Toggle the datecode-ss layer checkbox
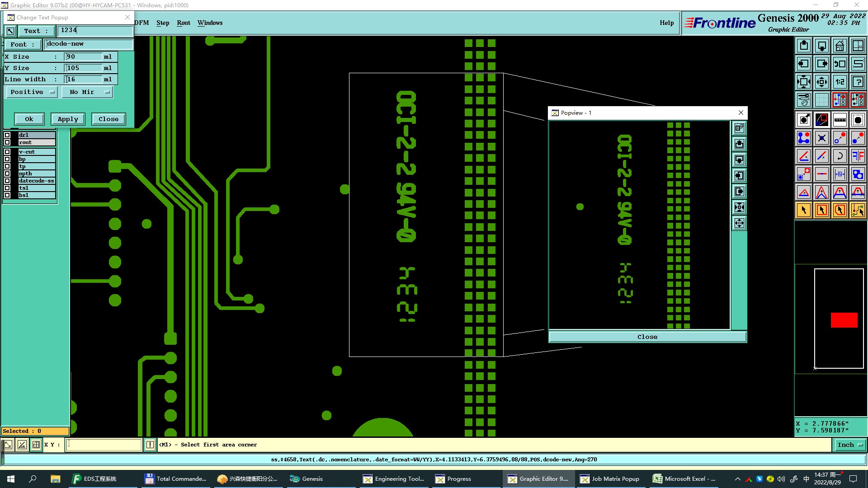868x488 pixels. 7,181
